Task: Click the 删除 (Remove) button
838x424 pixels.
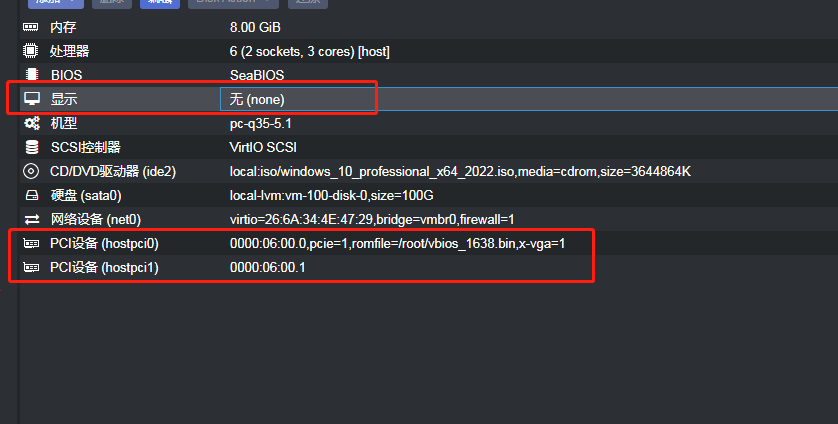Action: 112,3
